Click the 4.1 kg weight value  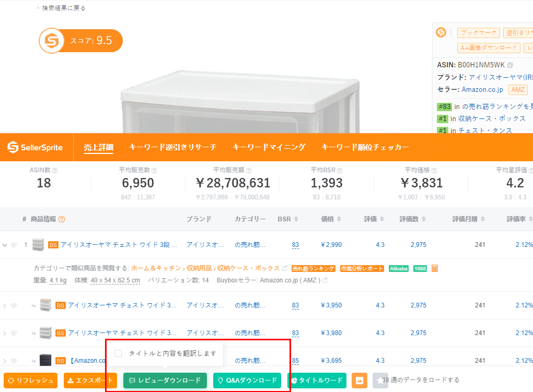point(58,280)
